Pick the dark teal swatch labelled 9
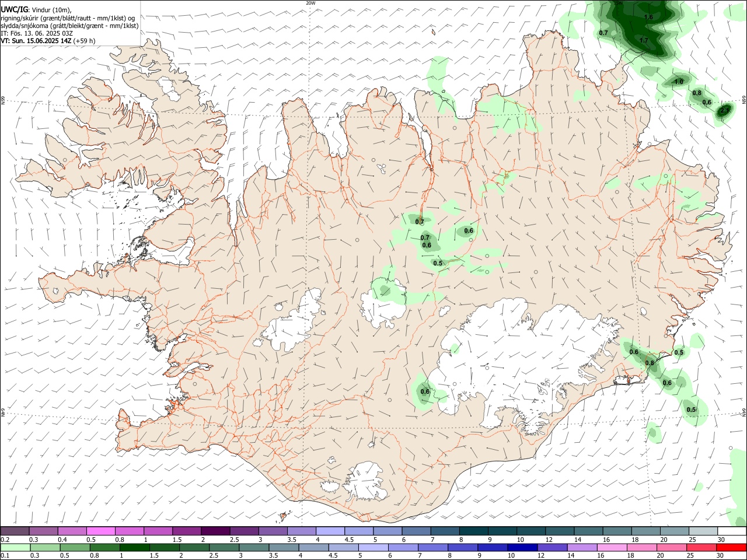Viewport: 747px width, 560px height. [x=502, y=531]
